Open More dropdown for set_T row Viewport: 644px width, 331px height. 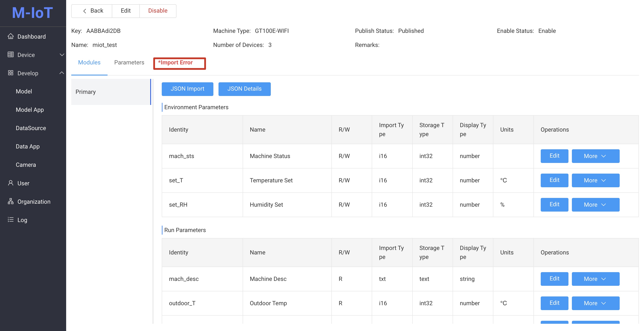595,180
